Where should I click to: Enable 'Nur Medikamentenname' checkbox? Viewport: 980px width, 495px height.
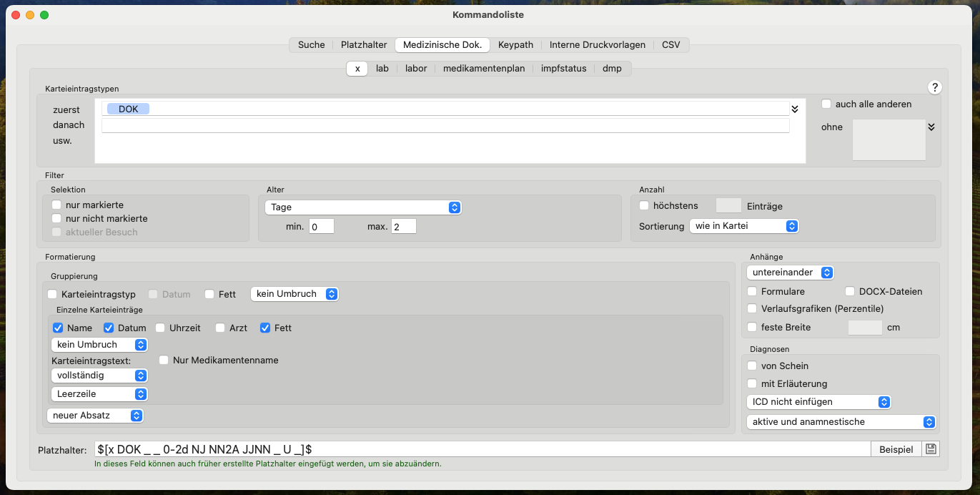164,360
